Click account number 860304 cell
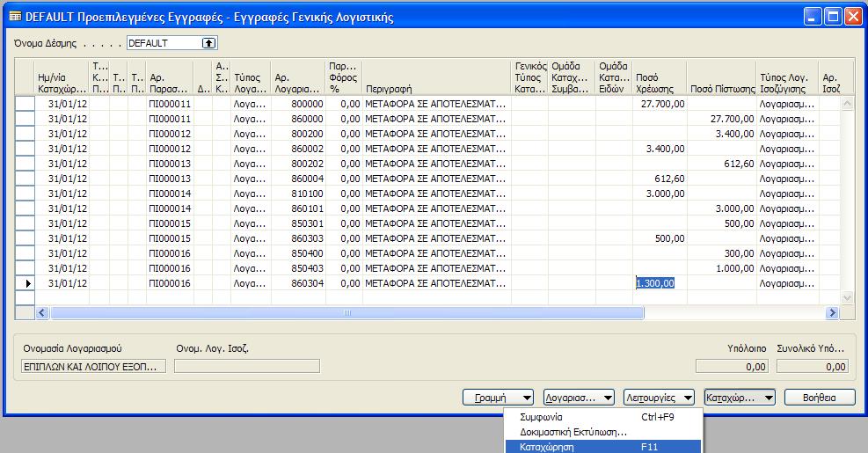Image resolution: width=868 pixels, height=453 pixels. [x=298, y=283]
